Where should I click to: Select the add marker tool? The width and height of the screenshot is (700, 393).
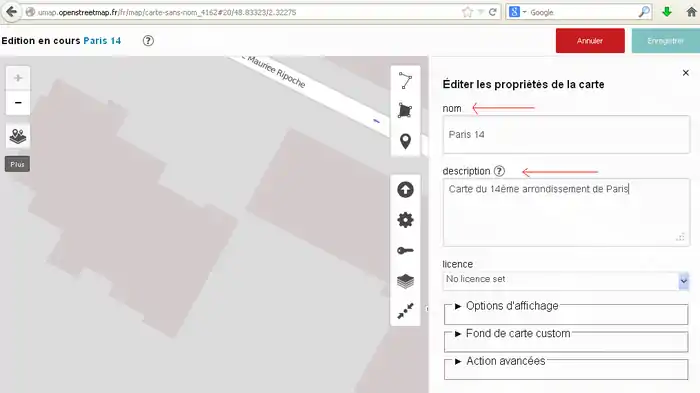[x=405, y=141]
